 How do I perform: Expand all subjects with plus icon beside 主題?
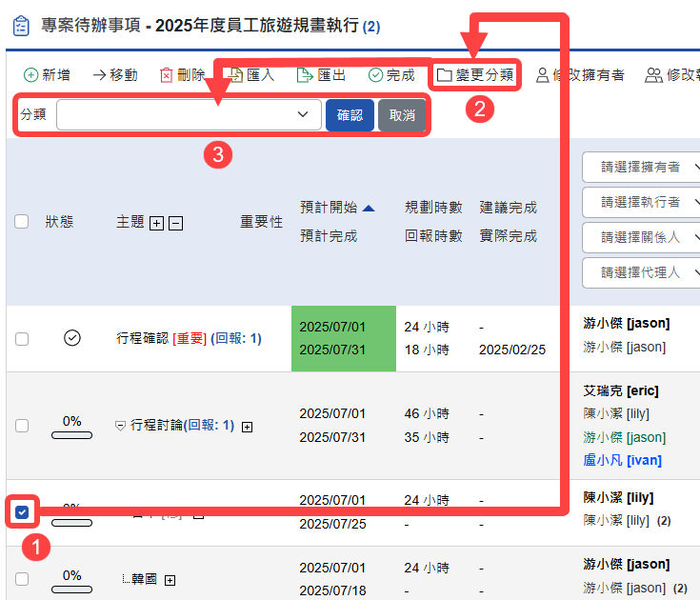click(157, 222)
